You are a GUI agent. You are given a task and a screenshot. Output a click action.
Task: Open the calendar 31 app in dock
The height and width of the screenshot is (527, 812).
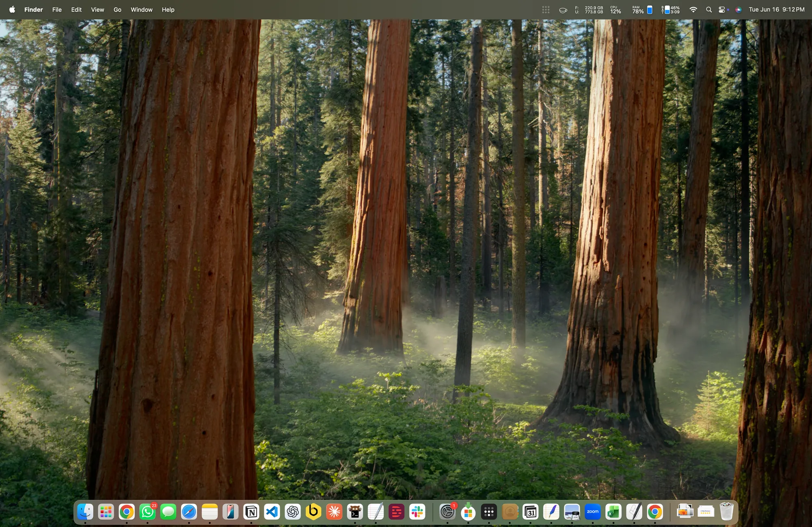(x=531, y=512)
